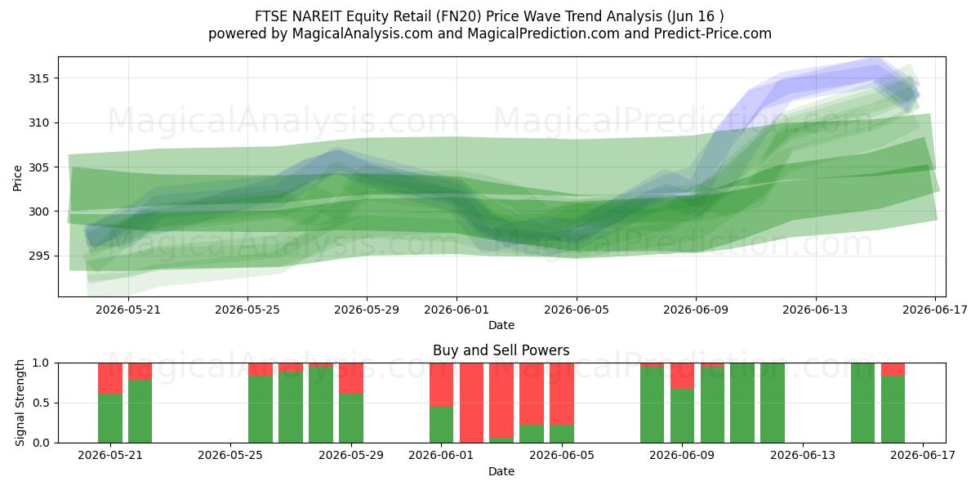The height and width of the screenshot is (490, 980).
Task: Click the 315 price tick label
Action: (x=41, y=78)
